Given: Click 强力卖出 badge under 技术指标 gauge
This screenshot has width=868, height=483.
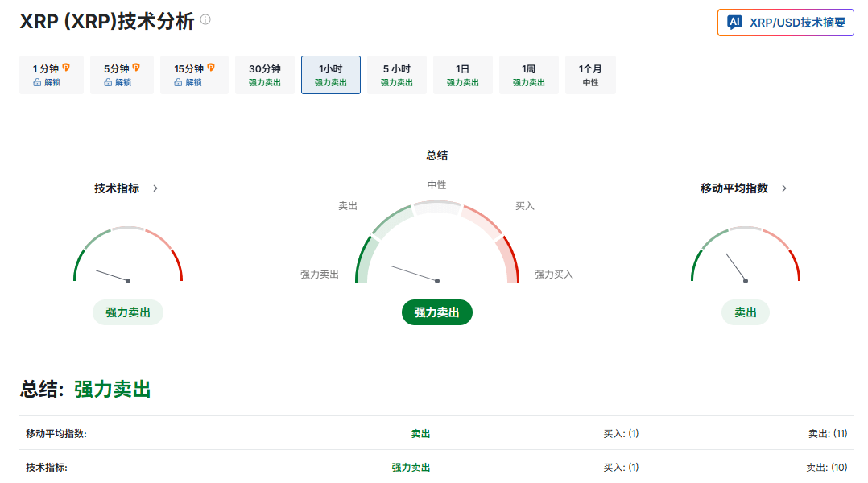Looking at the screenshot, I should pos(128,312).
